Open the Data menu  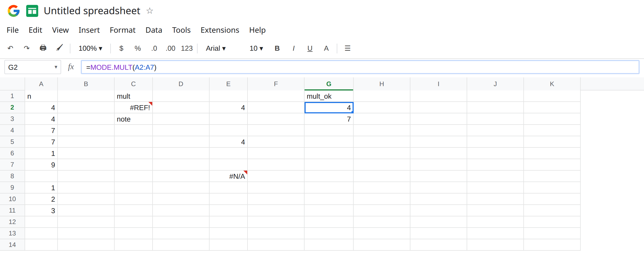[x=154, y=30]
